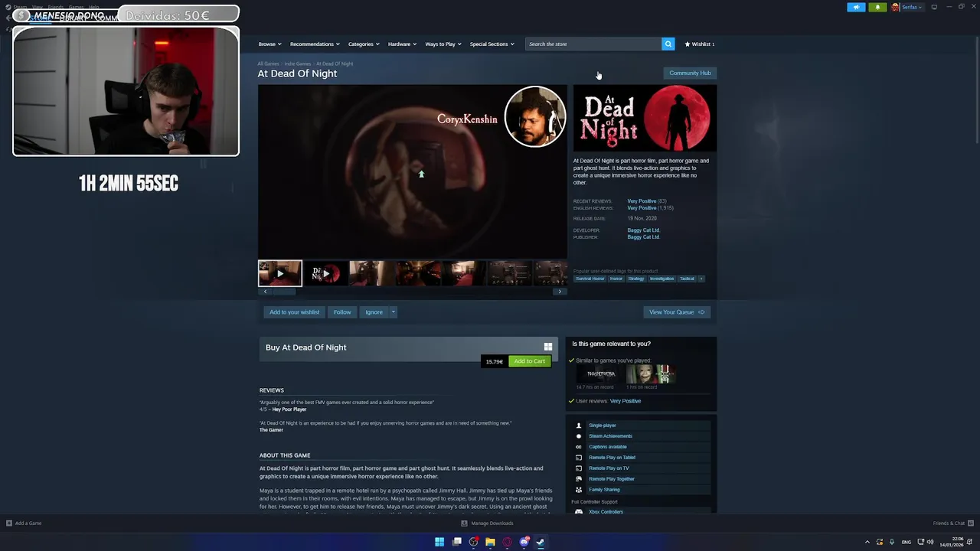Open Opera GX from the taskbar
The width and height of the screenshot is (980, 551).
507,542
